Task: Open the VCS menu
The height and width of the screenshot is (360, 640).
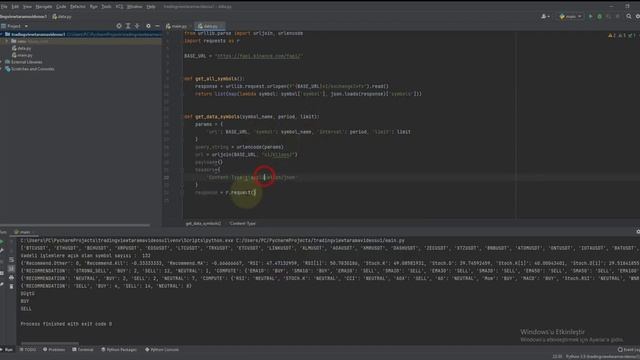Action: 119,7
